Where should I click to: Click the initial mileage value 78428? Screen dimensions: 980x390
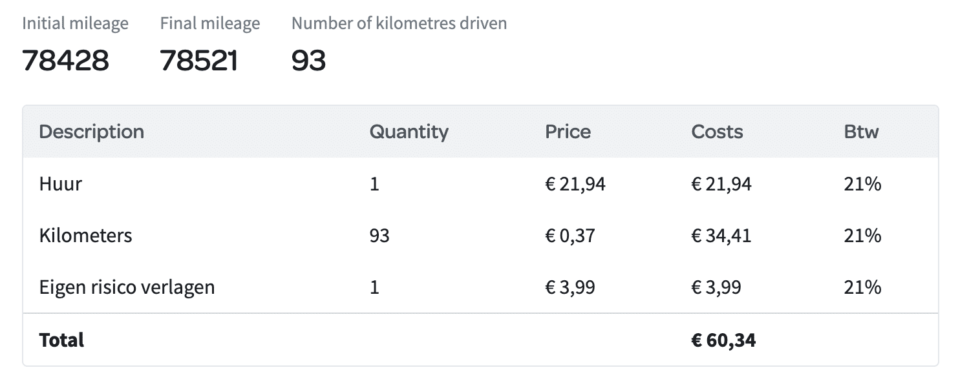tap(65, 61)
